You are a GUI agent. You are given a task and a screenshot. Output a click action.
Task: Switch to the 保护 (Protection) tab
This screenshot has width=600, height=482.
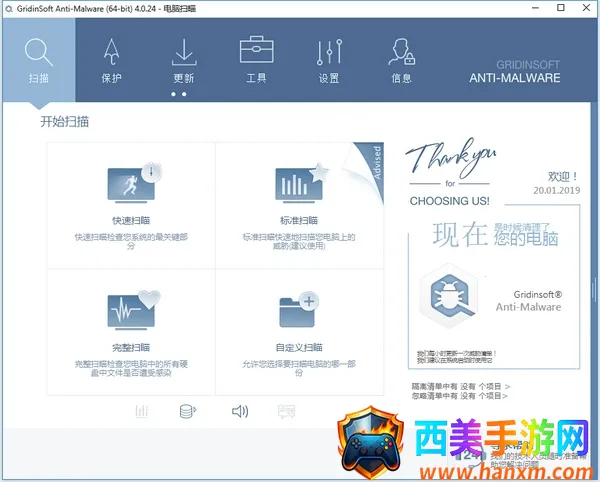pos(111,58)
